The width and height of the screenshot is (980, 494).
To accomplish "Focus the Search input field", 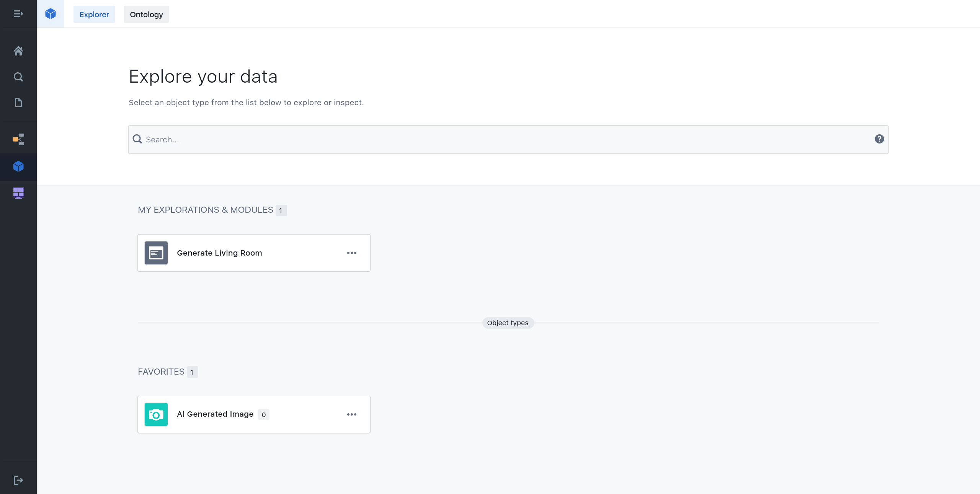I will coord(508,140).
